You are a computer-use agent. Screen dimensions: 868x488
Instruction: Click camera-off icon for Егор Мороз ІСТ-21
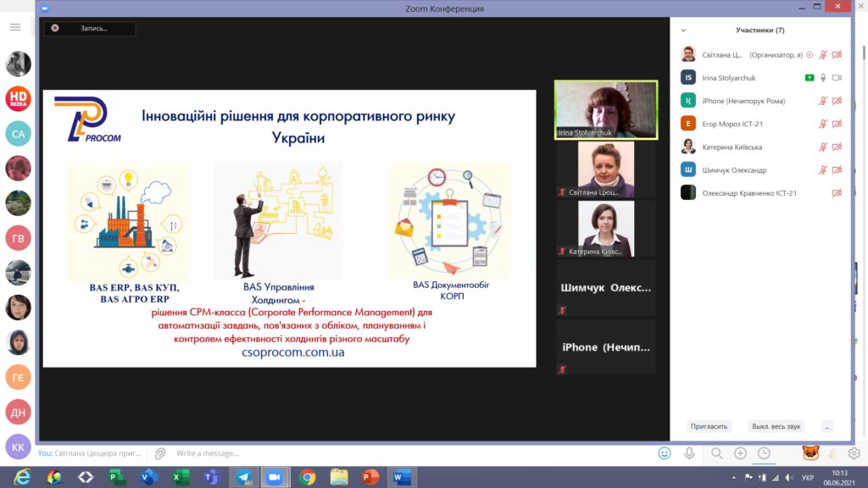837,124
